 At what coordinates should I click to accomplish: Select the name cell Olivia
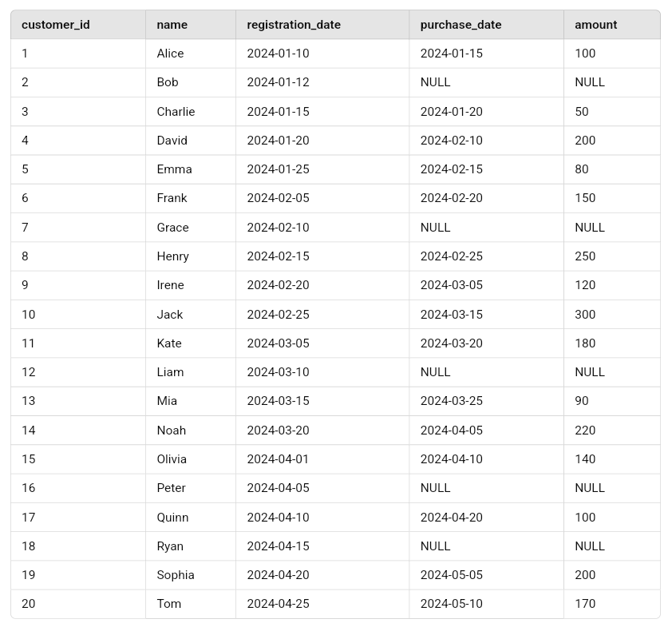pyautogui.click(x=172, y=459)
